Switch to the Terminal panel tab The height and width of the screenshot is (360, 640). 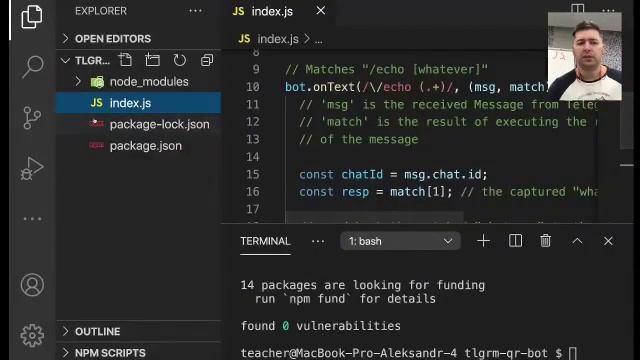pos(265,241)
